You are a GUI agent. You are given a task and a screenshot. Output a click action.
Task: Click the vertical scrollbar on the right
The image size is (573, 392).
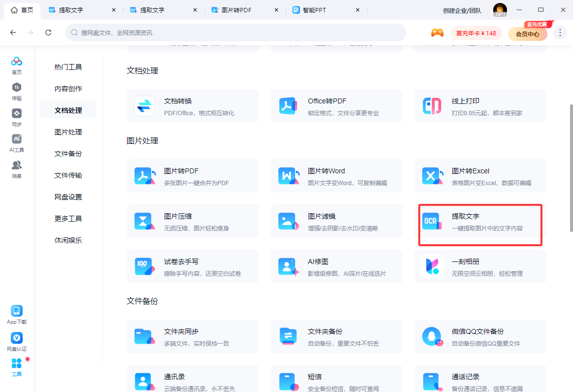tap(571, 168)
